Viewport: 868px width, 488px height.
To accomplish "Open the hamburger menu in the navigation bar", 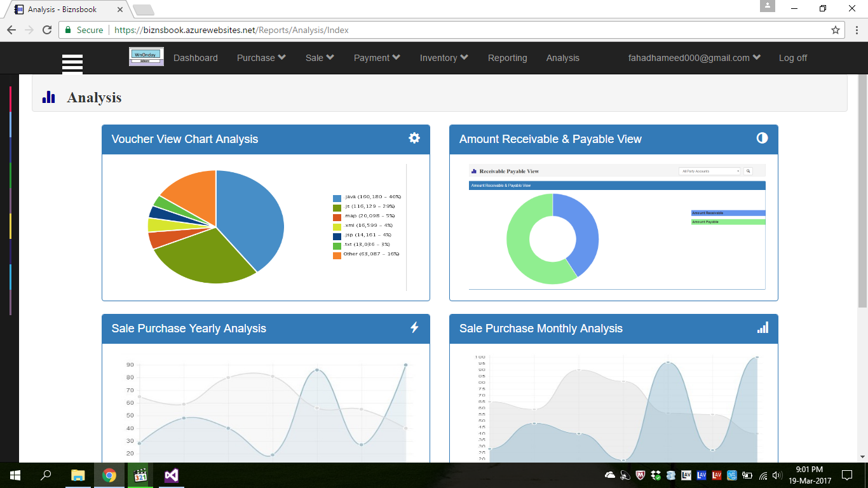I will [72, 63].
